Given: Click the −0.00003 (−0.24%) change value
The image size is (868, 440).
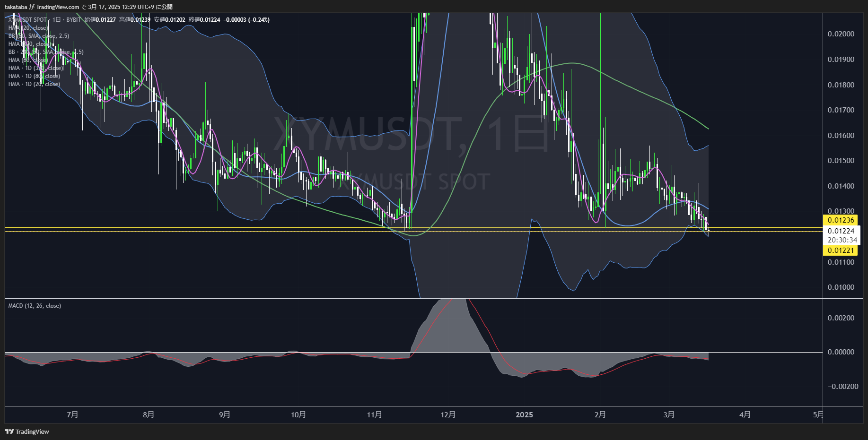Looking at the screenshot, I should (246, 20).
